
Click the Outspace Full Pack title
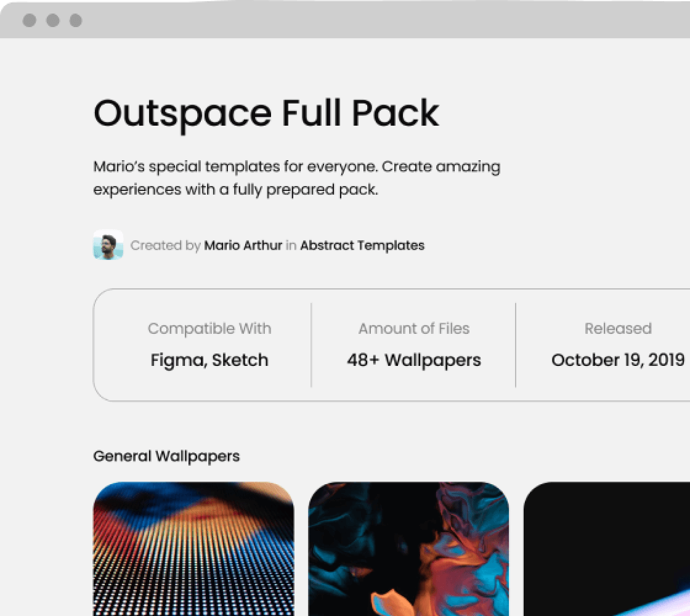coord(266,113)
